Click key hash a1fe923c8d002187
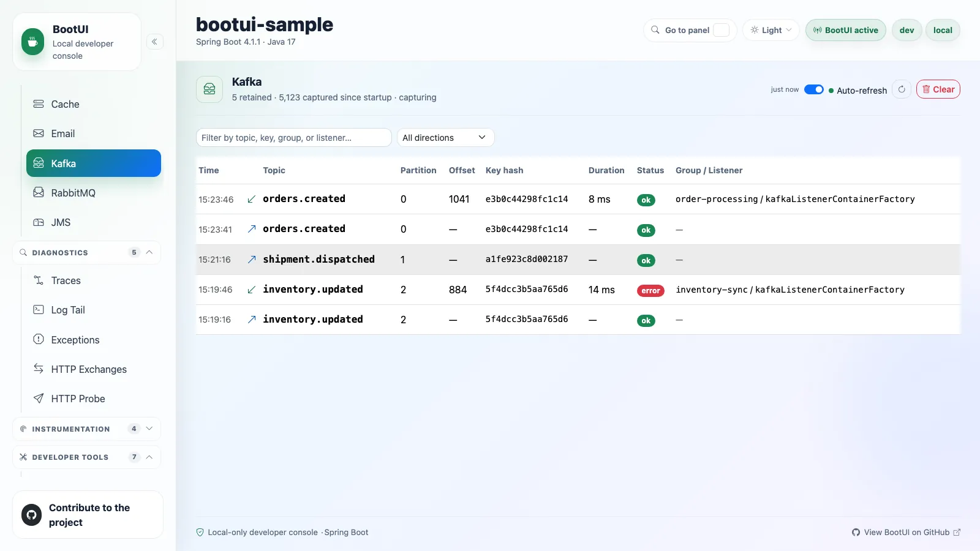The width and height of the screenshot is (980, 551). [527, 259]
